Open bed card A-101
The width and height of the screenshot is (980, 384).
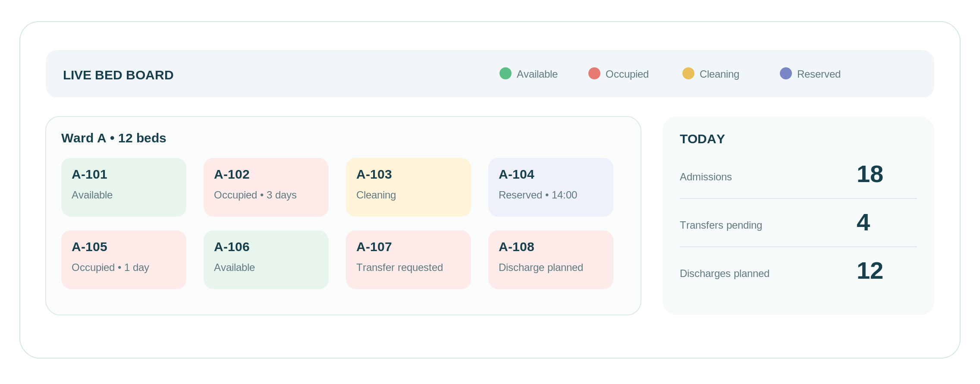(x=124, y=187)
